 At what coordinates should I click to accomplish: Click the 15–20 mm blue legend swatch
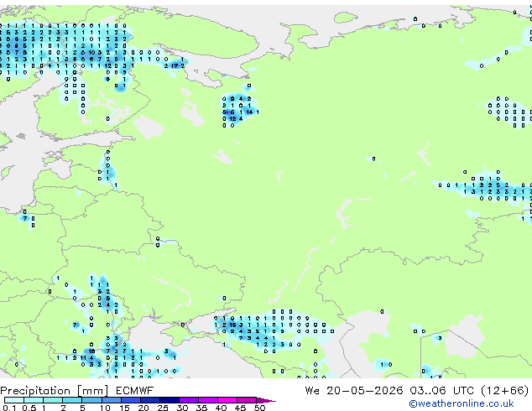[x=130, y=400]
